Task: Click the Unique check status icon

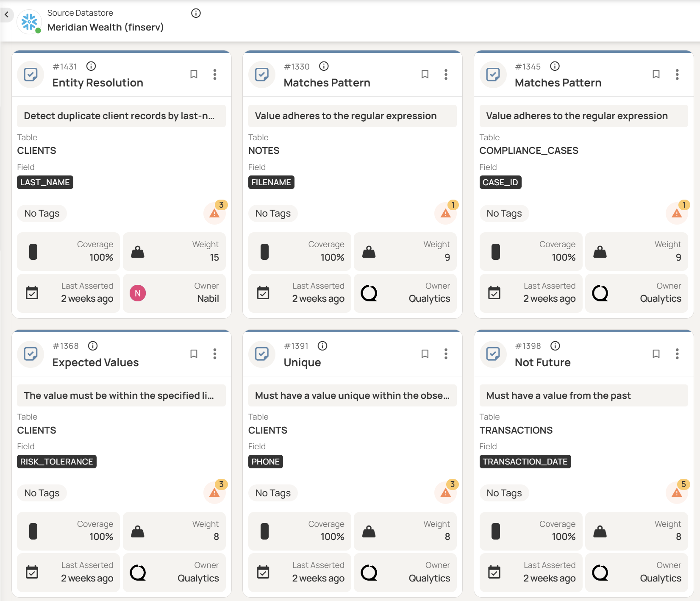Action: tap(262, 354)
